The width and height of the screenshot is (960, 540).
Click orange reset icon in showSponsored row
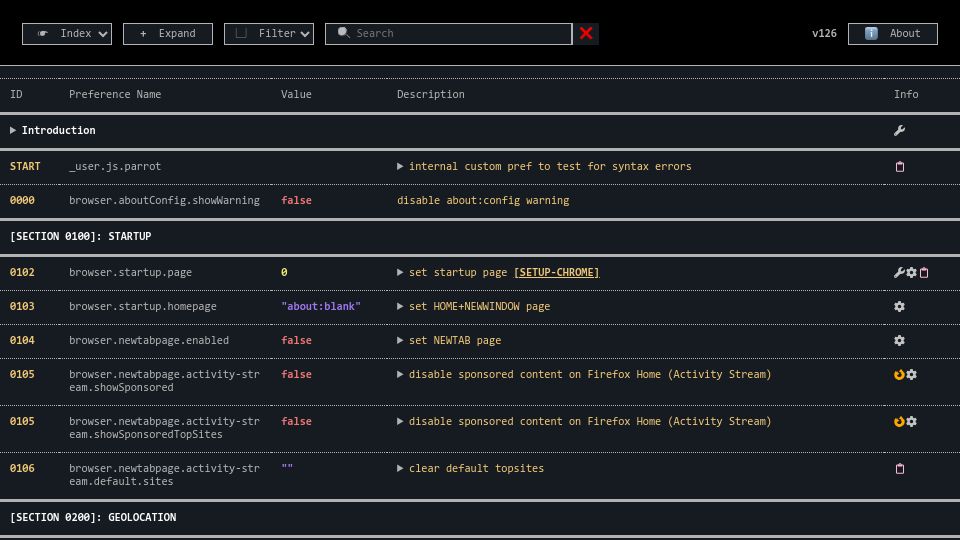899,375
